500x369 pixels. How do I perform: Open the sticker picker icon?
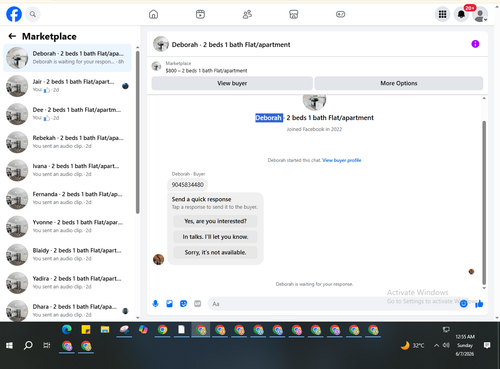[x=183, y=304]
